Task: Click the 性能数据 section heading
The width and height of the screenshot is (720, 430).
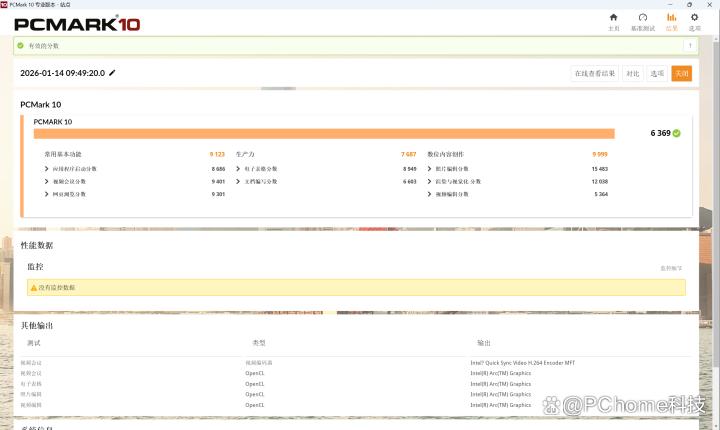Action: pyautogui.click(x=37, y=245)
